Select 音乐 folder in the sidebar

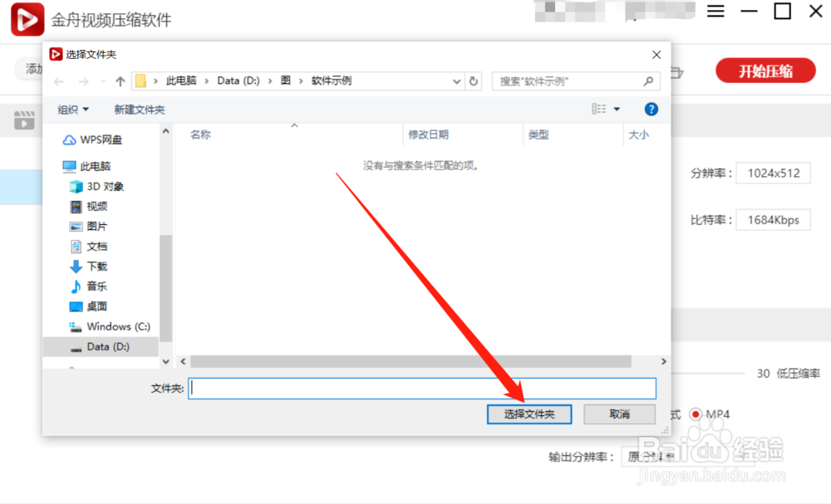[x=89, y=286]
